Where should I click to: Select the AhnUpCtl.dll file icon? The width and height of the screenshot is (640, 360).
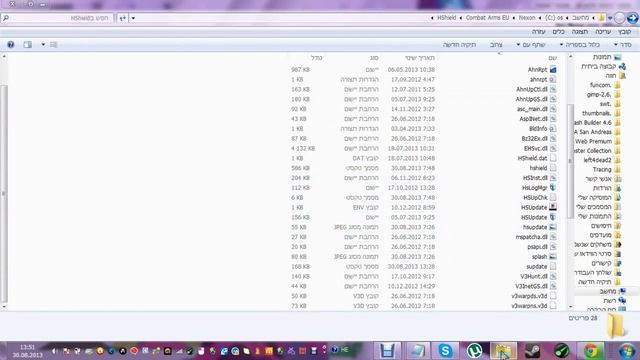pyautogui.click(x=553, y=89)
